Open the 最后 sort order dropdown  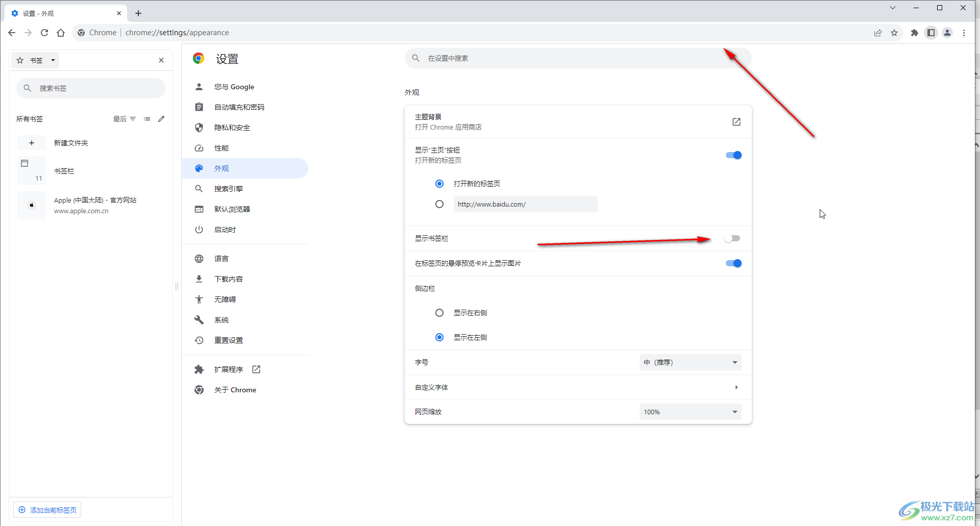(x=125, y=119)
